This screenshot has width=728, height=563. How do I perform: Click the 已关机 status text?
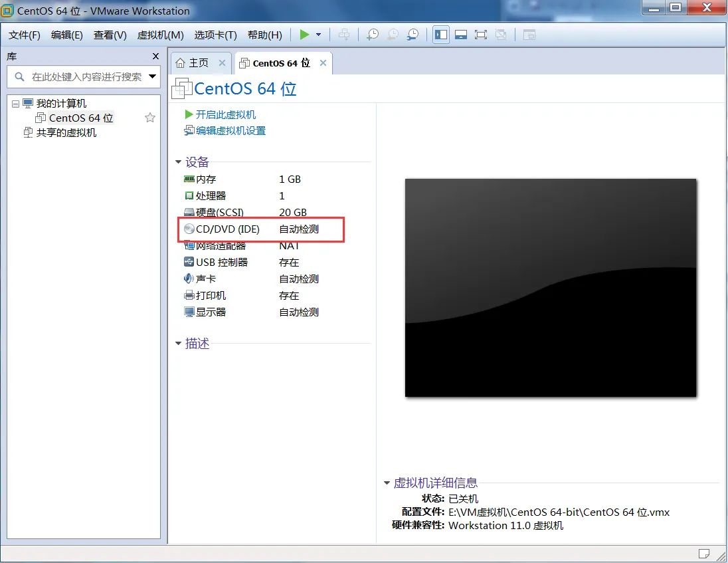(464, 499)
